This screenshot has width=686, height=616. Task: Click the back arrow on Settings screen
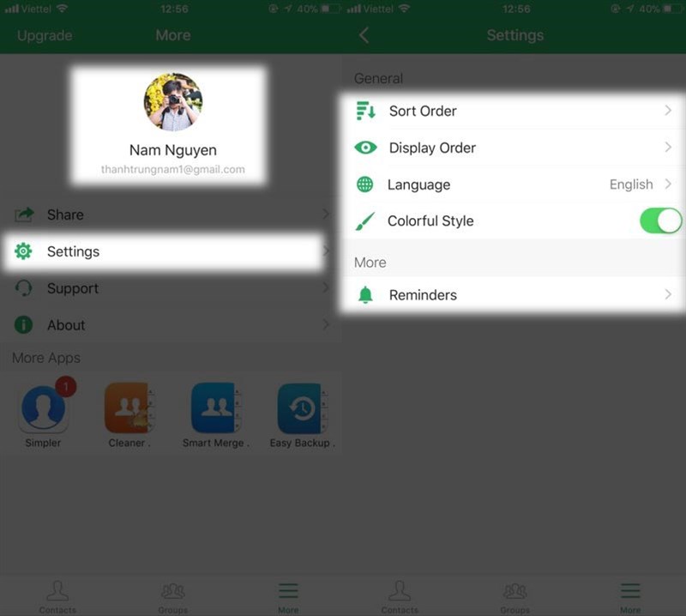362,35
